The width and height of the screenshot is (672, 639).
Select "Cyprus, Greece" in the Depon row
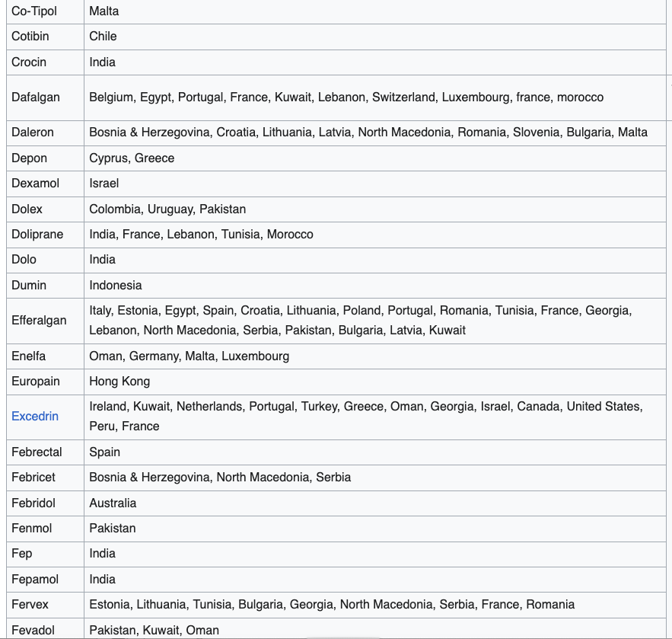[x=132, y=158]
